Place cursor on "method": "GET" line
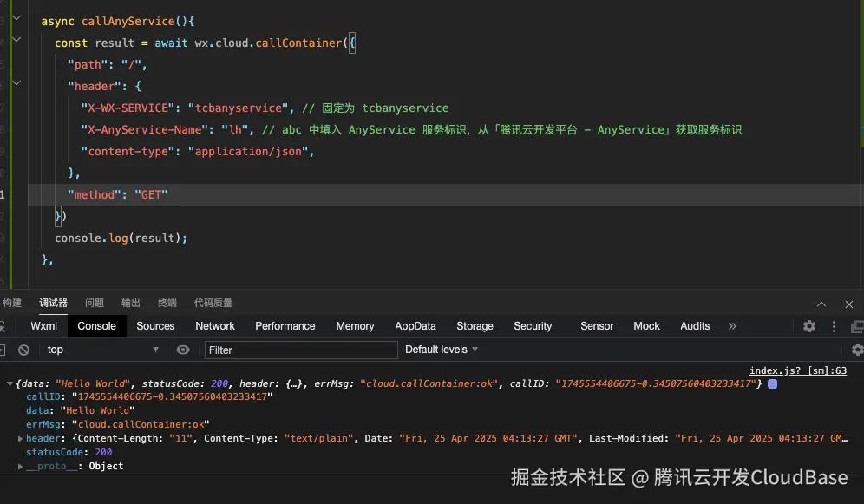The width and height of the screenshot is (864, 504). tap(117, 194)
